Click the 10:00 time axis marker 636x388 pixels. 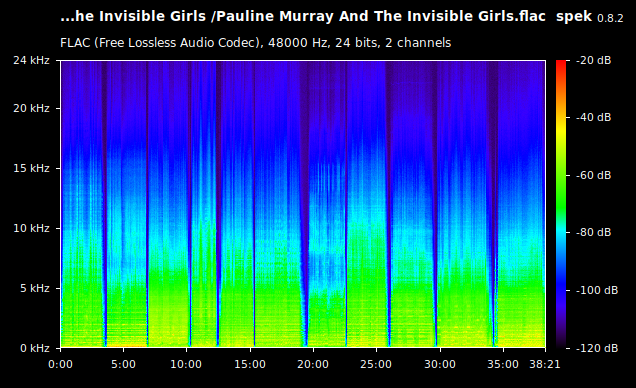186,364
